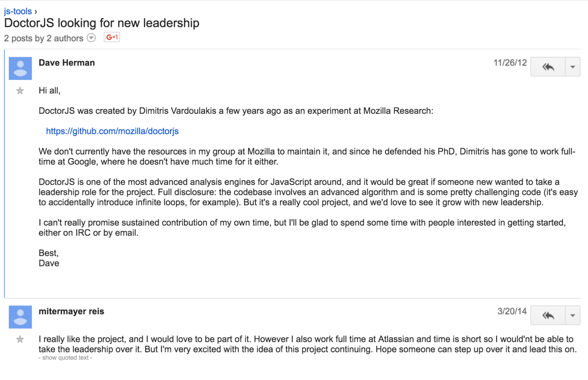
Task: Click mitermayer reis's profile avatar
Action: click(20, 317)
